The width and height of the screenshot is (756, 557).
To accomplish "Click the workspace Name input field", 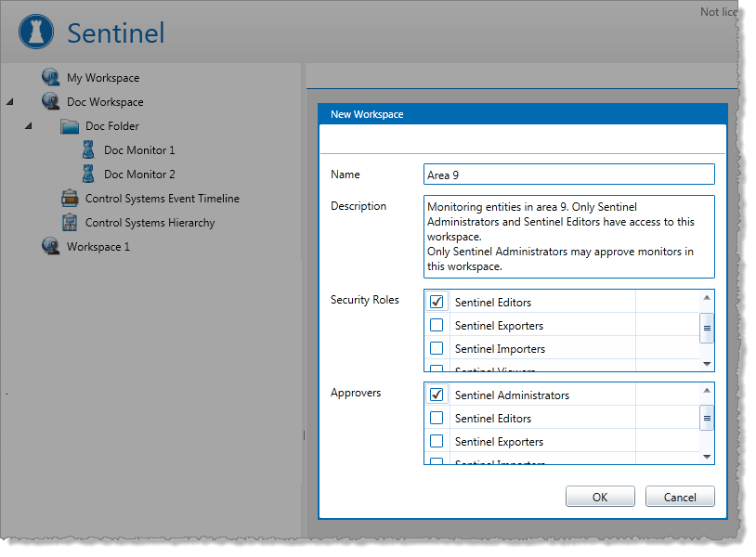I will pos(568,175).
